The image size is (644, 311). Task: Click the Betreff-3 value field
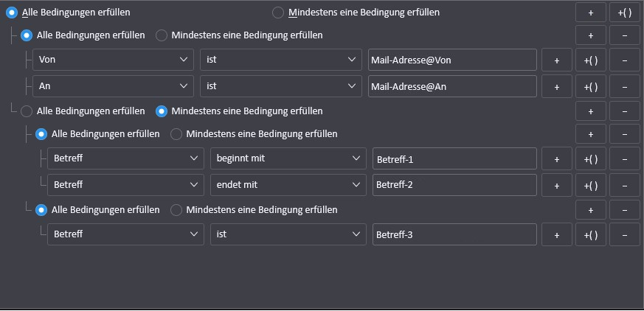[454, 235]
